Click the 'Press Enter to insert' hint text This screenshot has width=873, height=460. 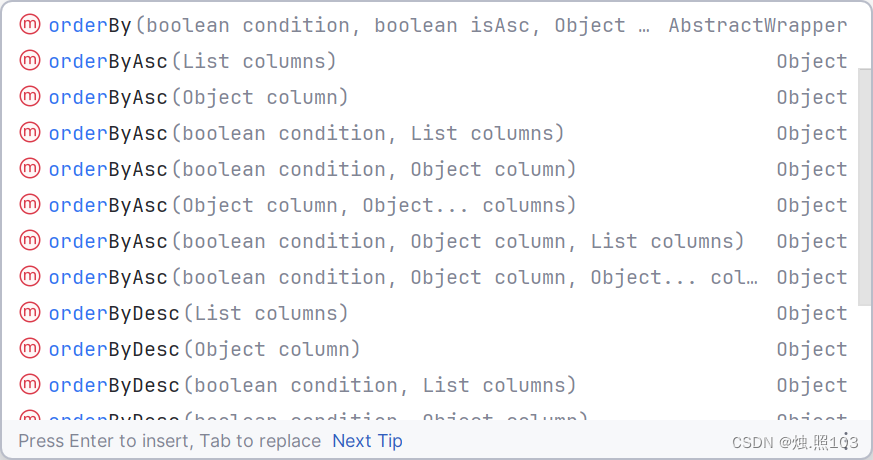pos(106,441)
